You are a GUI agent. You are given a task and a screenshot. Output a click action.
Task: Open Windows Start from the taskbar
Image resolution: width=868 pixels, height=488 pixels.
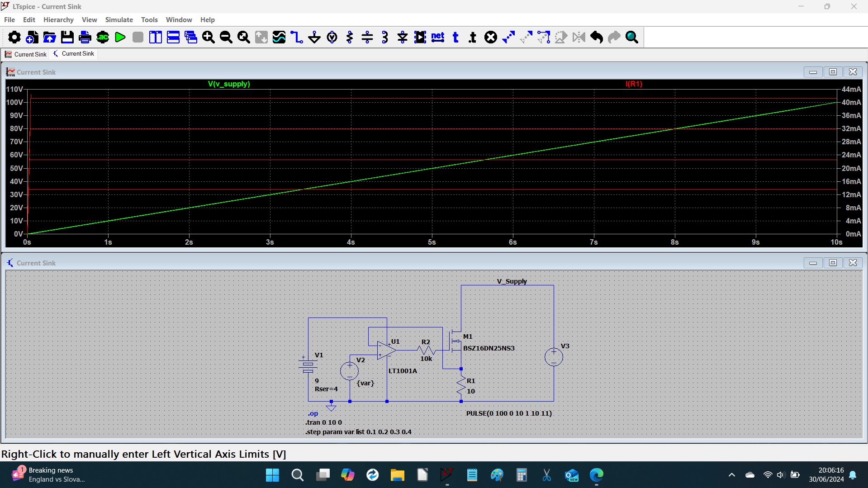coord(272,475)
